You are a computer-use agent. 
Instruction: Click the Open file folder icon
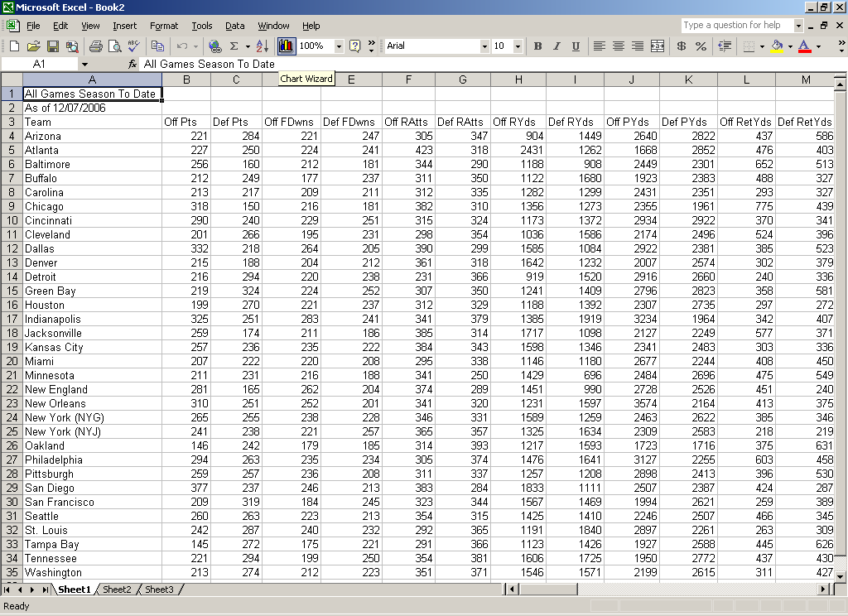pyautogui.click(x=33, y=46)
